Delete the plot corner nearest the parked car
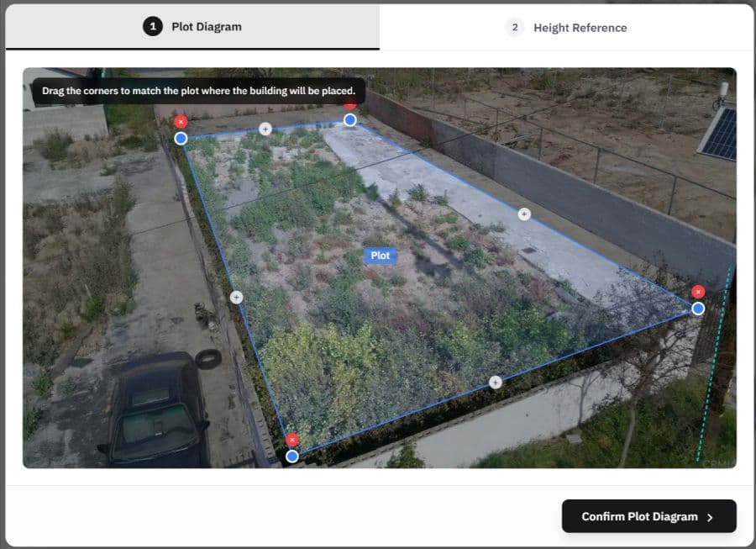 click(x=292, y=440)
